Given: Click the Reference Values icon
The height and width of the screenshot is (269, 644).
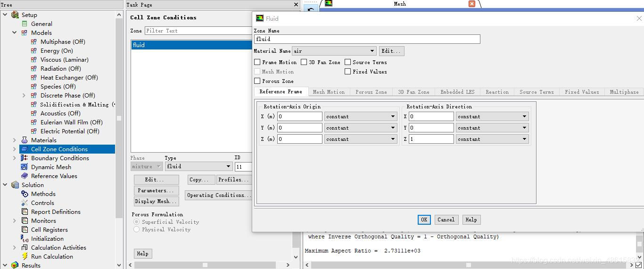Looking at the screenshot, I should [x=25, y=176].
